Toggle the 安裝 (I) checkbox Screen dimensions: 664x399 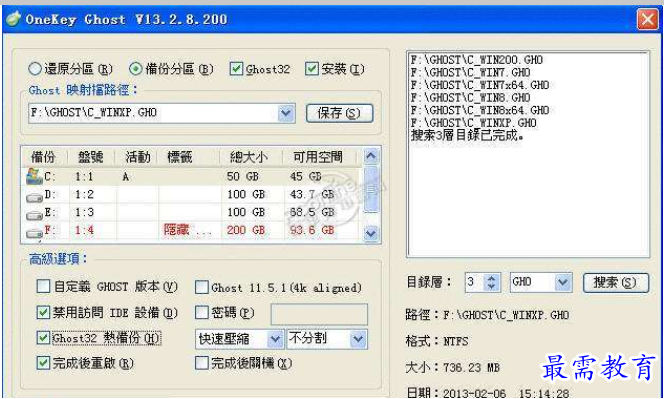pyautogui.click(x=312, y=69)
